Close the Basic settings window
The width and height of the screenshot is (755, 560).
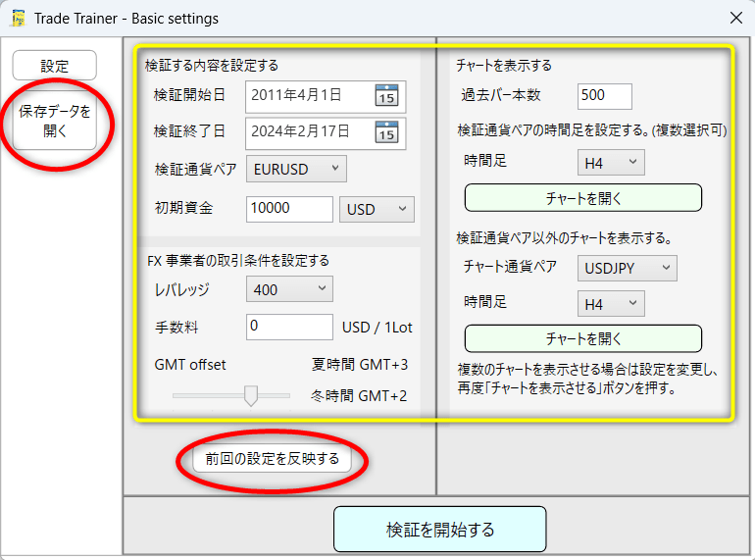click(735, 19)
